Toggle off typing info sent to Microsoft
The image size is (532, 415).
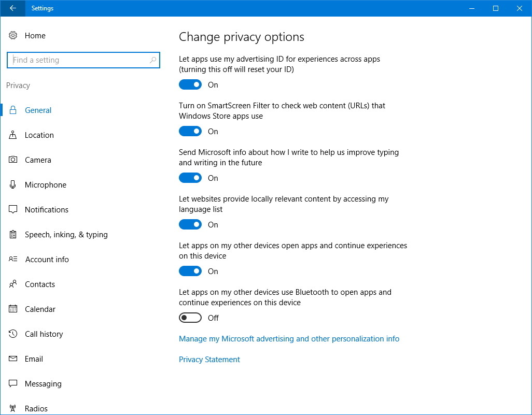tap(190, 177)
